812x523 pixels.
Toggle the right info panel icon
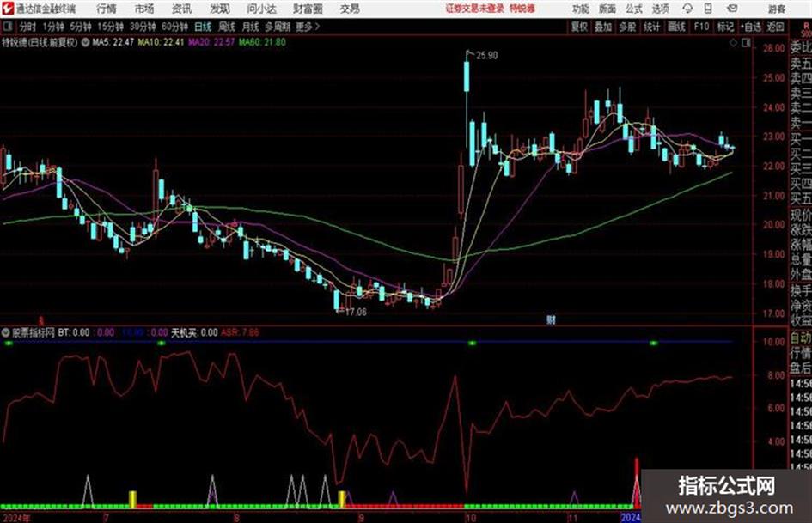[746, 43]
